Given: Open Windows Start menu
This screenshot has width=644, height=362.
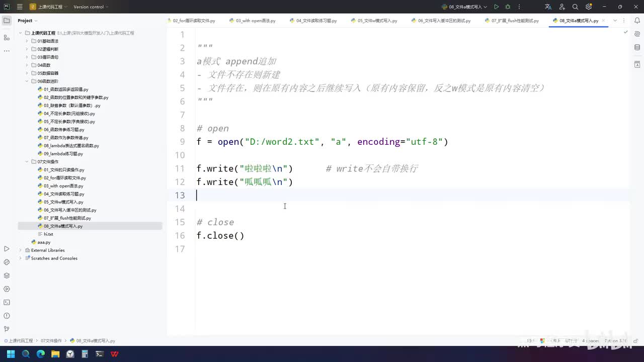Looking at the screenshot, I should click(11, 354).
